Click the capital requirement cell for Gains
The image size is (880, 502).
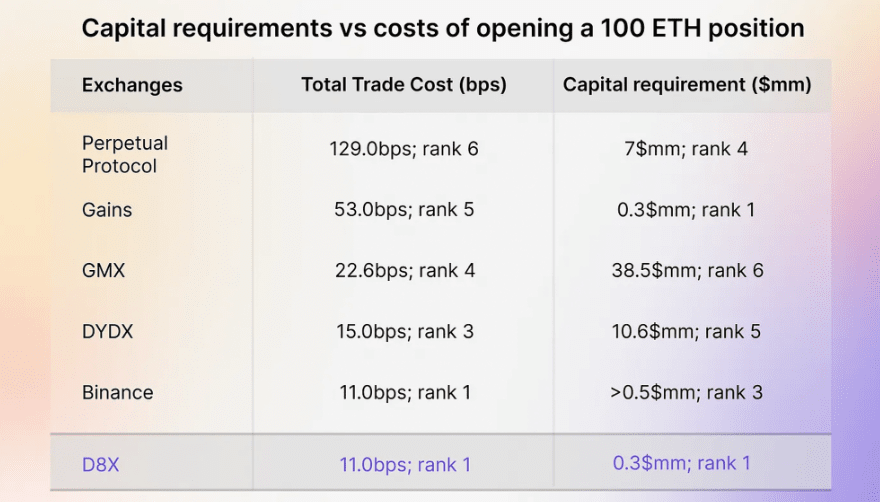pyautogui.click(x=686, y=210)
